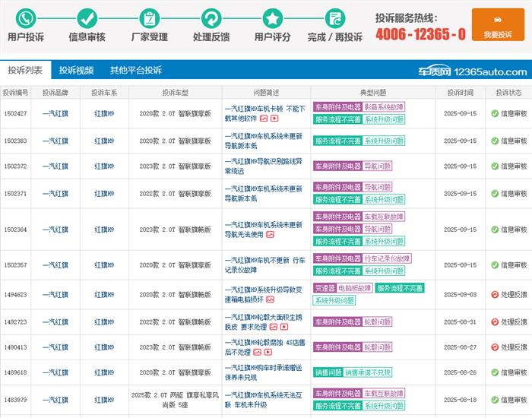Click the 用户投诉 phone step icon

26,18
